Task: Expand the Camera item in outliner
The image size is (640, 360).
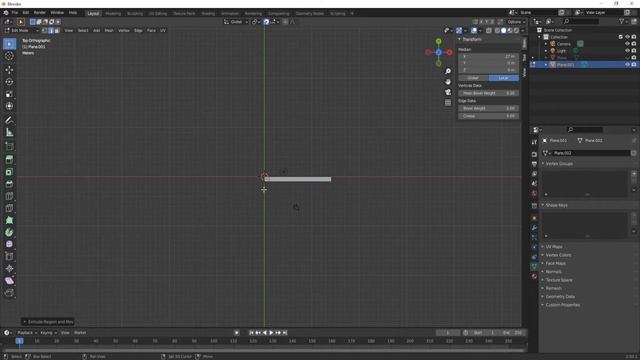Action: (x=546, y=44)
